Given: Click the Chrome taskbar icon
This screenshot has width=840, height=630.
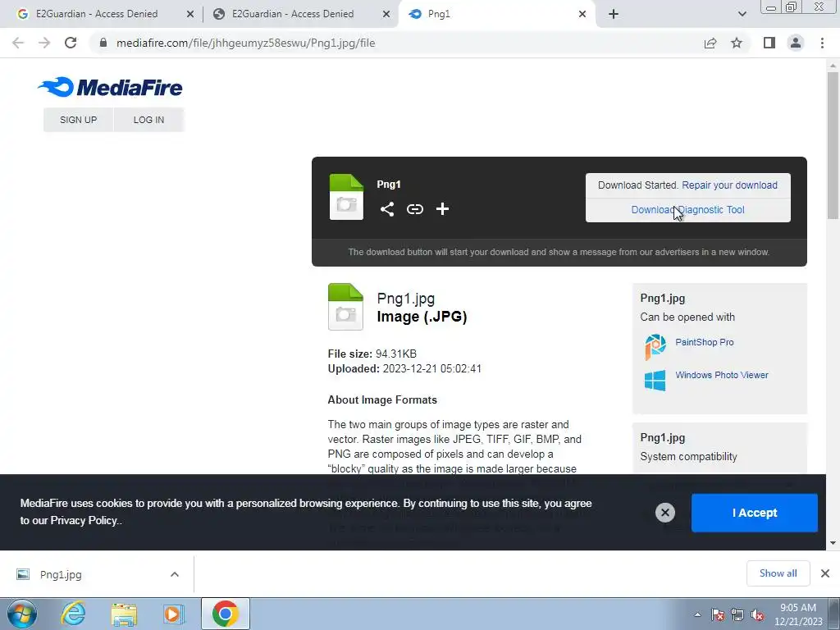Looking at the screenshot, I should pos(225,614).
